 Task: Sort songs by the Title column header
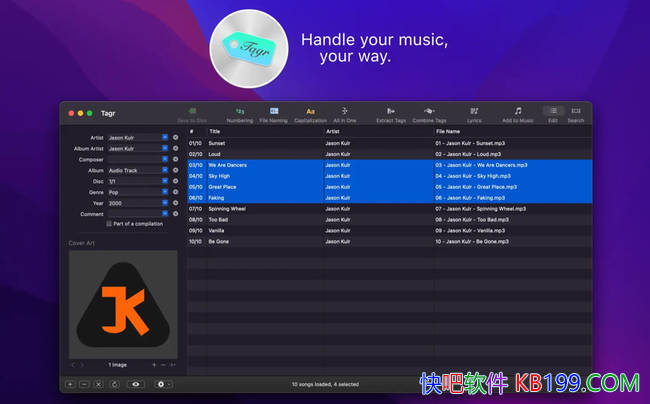click(260, 131)
